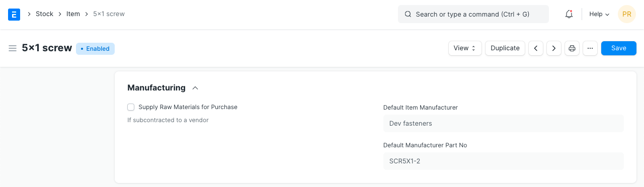The height and width of the screenshot is (187, 644).
Task: Open the PR user avatar menu
Action: pos(627,14)
